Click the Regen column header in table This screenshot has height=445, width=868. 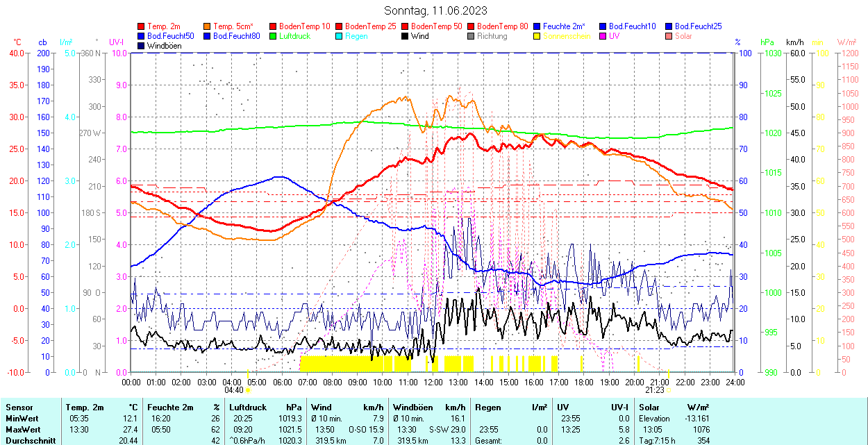pyautogui.click(x=487, y=408)
